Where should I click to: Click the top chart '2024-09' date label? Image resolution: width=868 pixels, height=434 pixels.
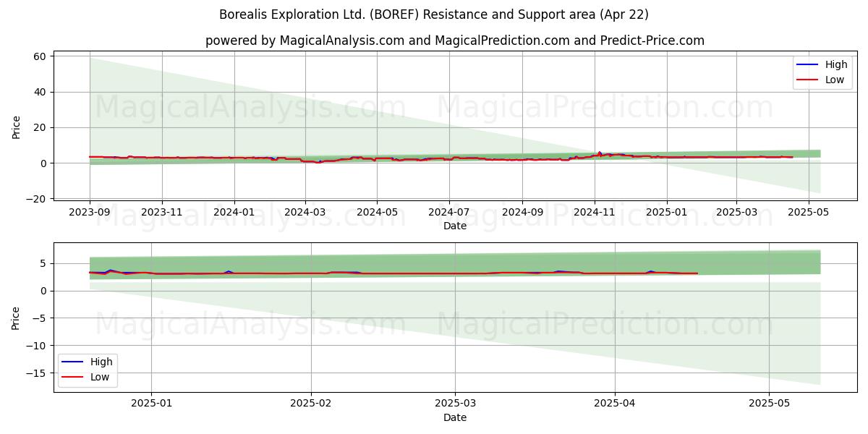[522, 213]
